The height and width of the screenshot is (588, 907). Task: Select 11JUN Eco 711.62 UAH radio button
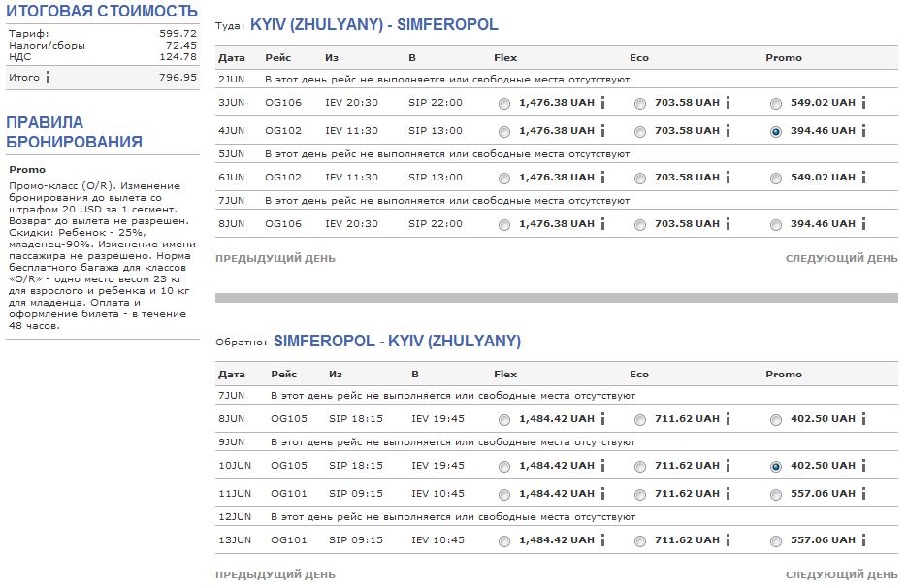click(x=640, y=495)
